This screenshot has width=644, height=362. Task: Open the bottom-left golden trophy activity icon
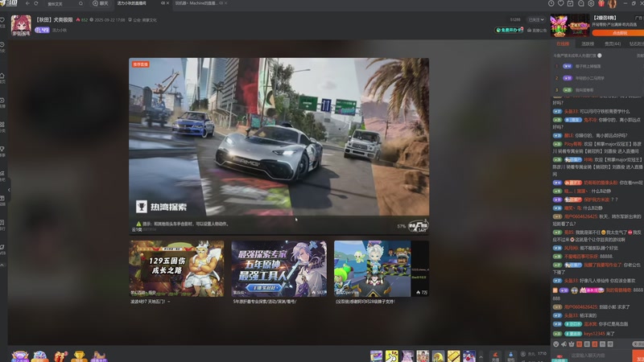[x=79, y=356]
